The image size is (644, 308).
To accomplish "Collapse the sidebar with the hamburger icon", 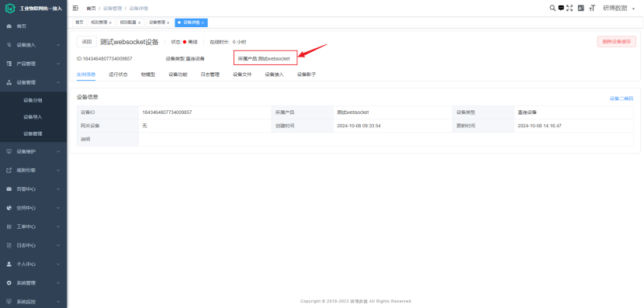I will click(75, 9).
